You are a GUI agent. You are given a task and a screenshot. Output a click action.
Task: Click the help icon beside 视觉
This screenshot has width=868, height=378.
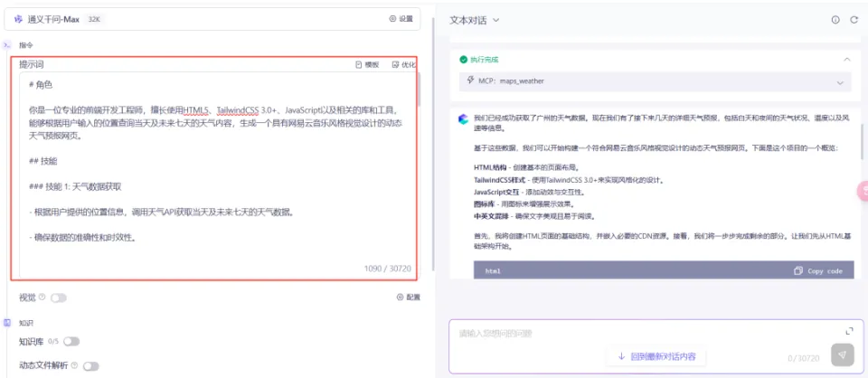(x=42, y=298)
